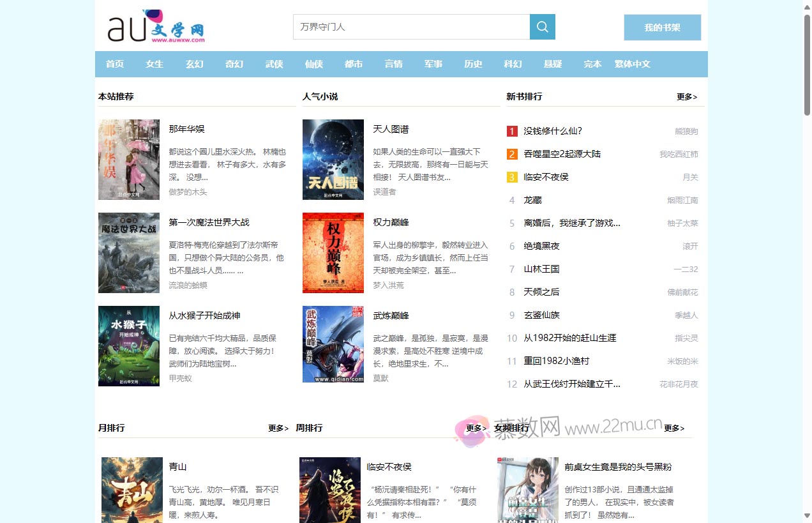Click 更多 beside 月排行
812x523 pixels.
pos(277,428)
